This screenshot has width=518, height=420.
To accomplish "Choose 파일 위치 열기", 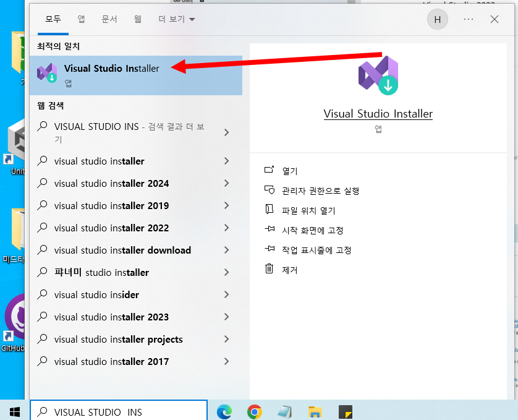I will click(308, 211).
